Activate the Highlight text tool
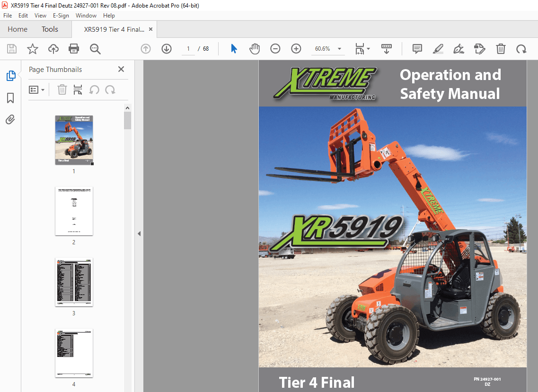538x392 pixels. click(x=438, y=49)
